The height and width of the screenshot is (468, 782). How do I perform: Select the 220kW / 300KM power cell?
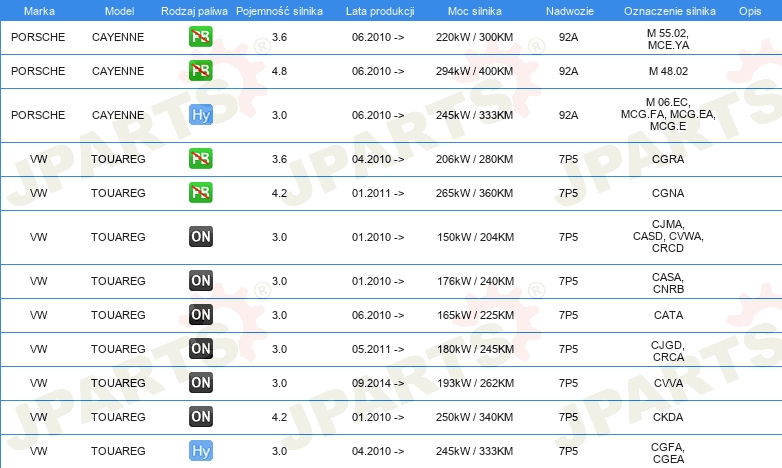474,37
